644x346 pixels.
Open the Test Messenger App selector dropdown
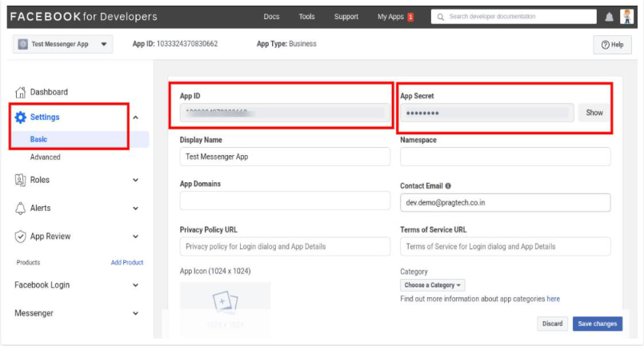63,44
